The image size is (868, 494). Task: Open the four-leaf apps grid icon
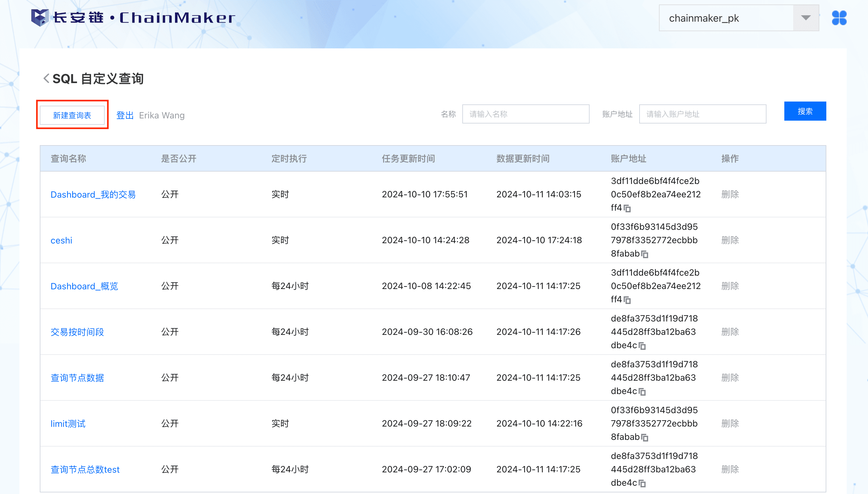(x=839, y=18)
